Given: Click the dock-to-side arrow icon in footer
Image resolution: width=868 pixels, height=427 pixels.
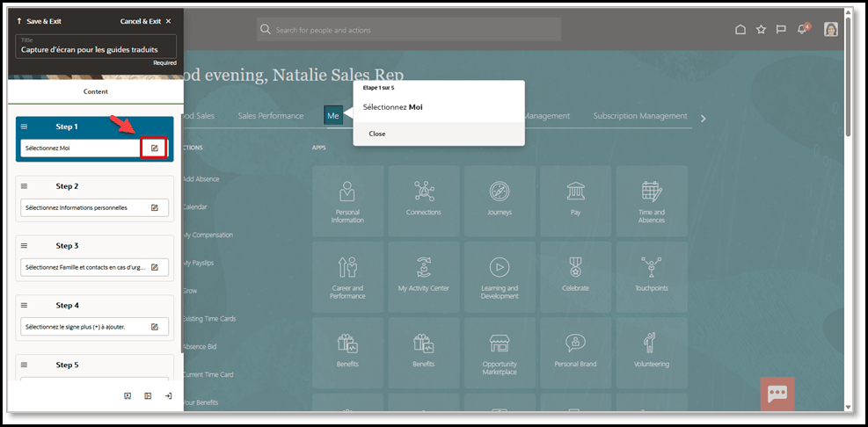Looking at the screenshot, I should (168, 396).
